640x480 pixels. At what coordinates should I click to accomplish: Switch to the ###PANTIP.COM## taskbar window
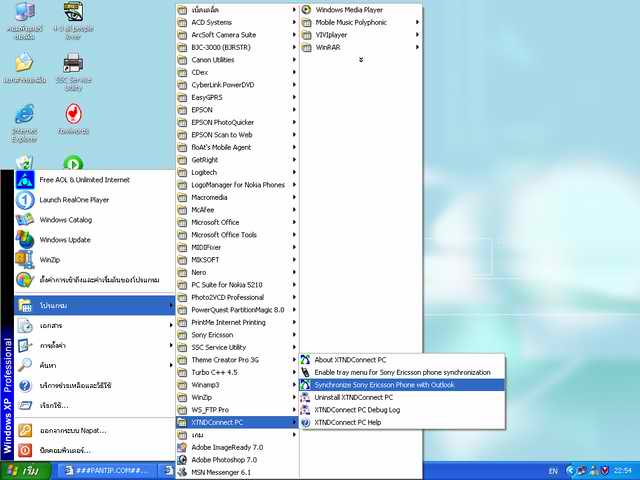point(107,471)
